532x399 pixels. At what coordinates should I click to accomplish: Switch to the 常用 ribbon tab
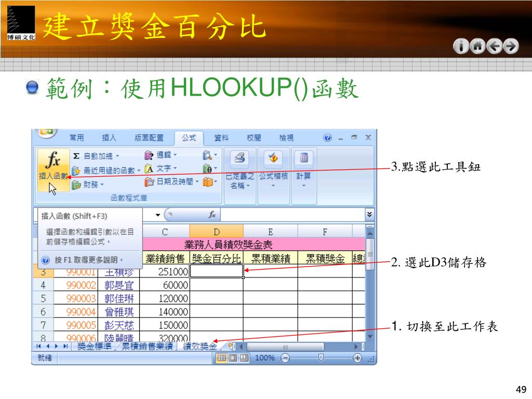coord(77,138)
